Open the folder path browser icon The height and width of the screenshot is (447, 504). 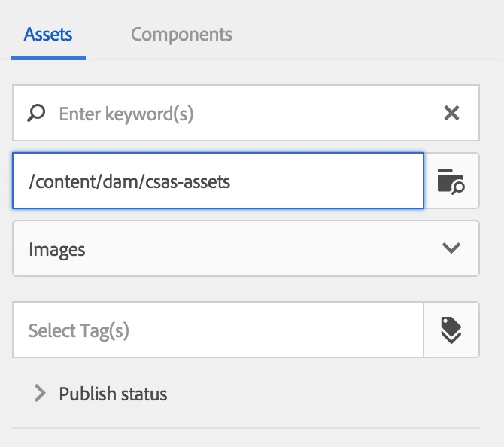point(451,181)
